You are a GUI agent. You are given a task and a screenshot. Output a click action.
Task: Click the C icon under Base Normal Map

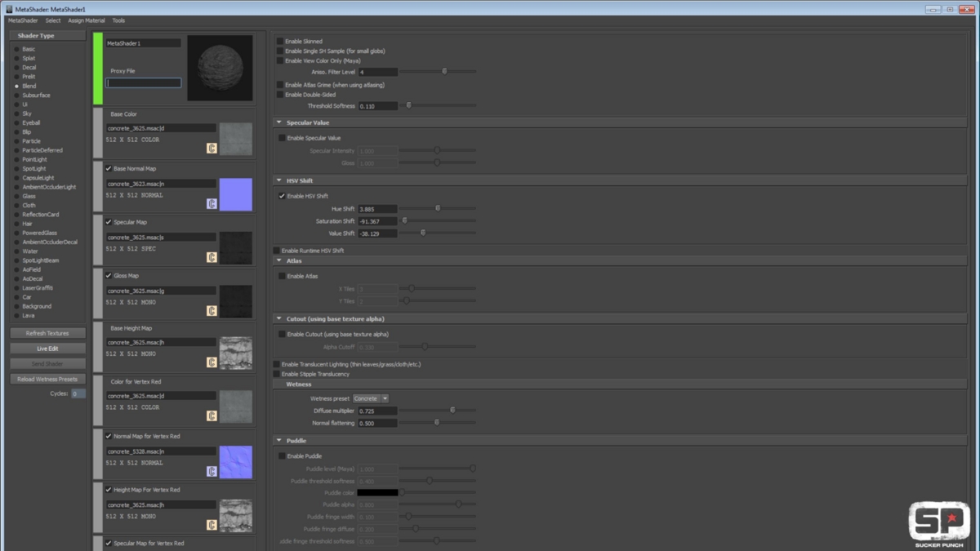[x=212, y=203]
